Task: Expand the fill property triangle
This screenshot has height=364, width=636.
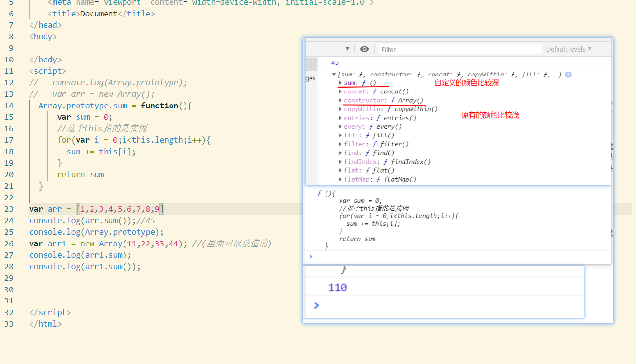Action: pyautogui.click(x=341, y=136)
